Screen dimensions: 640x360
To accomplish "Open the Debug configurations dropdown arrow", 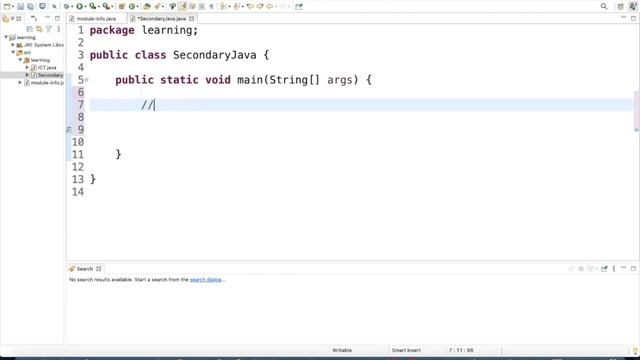I will (72, 7).
